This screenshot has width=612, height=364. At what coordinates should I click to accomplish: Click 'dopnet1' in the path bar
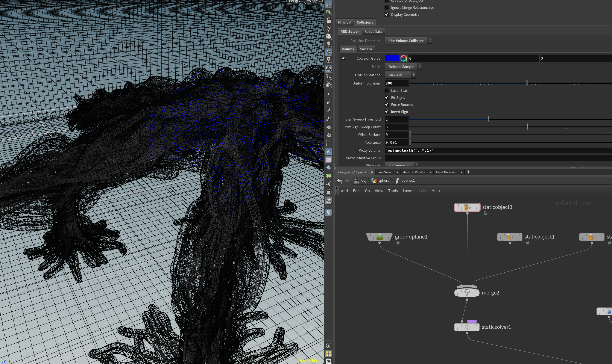405,181
